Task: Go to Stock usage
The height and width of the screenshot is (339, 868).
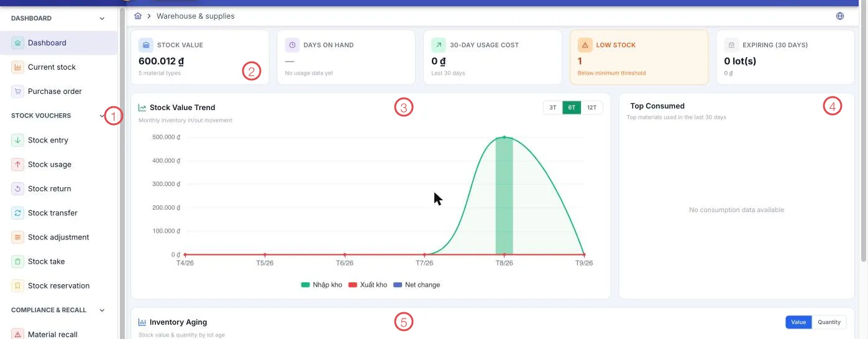Action: (58, 164)
